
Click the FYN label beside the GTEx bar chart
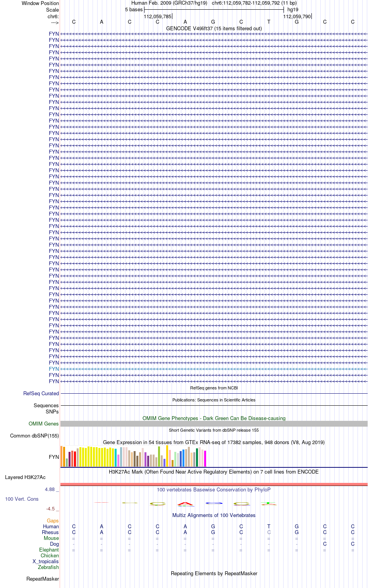point(54,457)
